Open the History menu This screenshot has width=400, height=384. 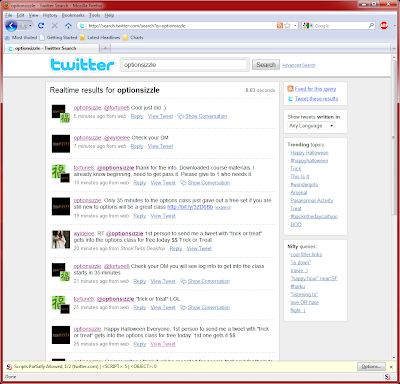(50, 15)
